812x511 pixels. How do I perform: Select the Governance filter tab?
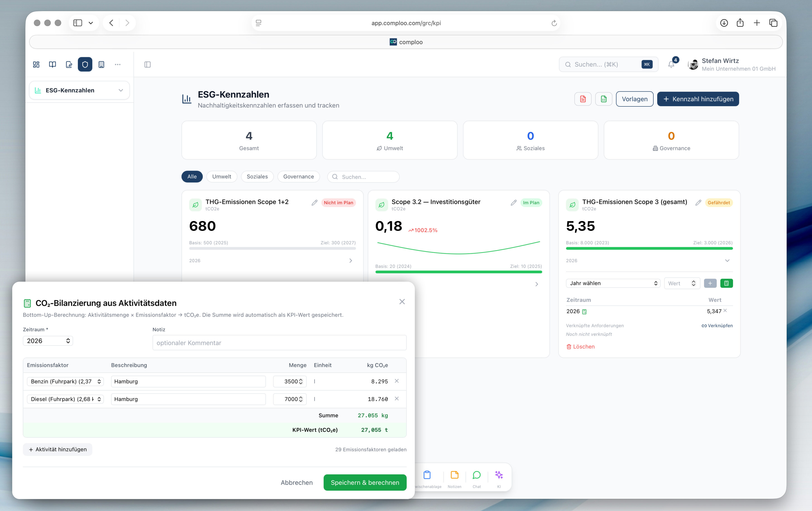point(299,176)
